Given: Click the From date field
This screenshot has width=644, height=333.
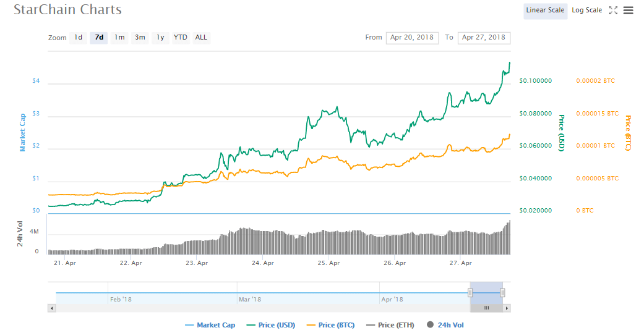Looking at the screenshot, I should (x=412, y=38).
